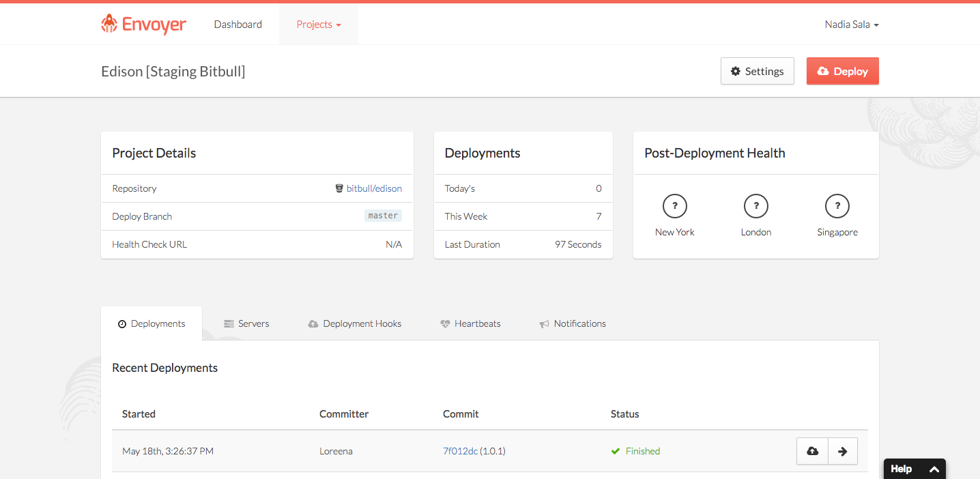
Task: Click the New York health status icon
Action: [x=675, y=205]
